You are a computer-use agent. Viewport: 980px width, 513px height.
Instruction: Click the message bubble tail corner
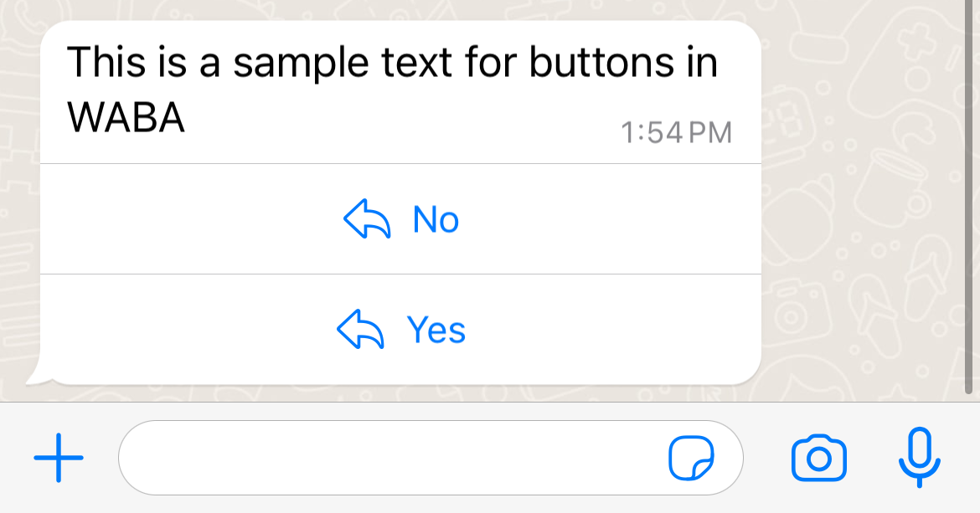coord(35,378)
